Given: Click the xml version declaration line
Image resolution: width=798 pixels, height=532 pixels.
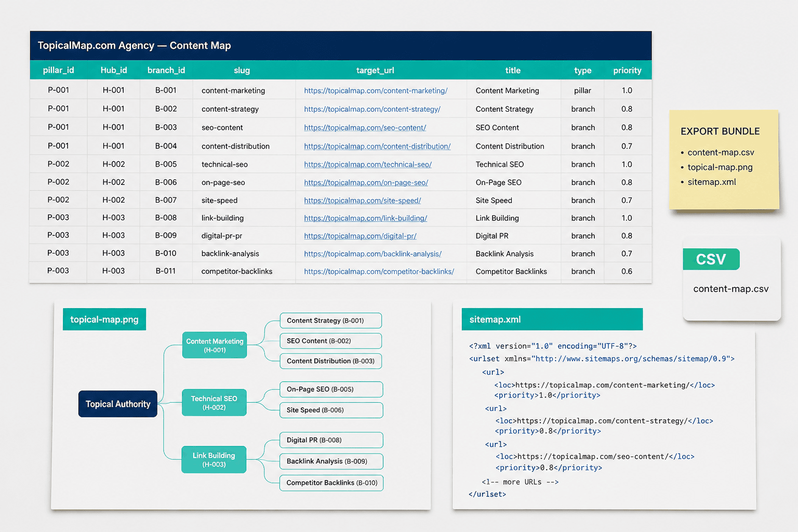Looking at the screenshot, I should coord(553,346).
